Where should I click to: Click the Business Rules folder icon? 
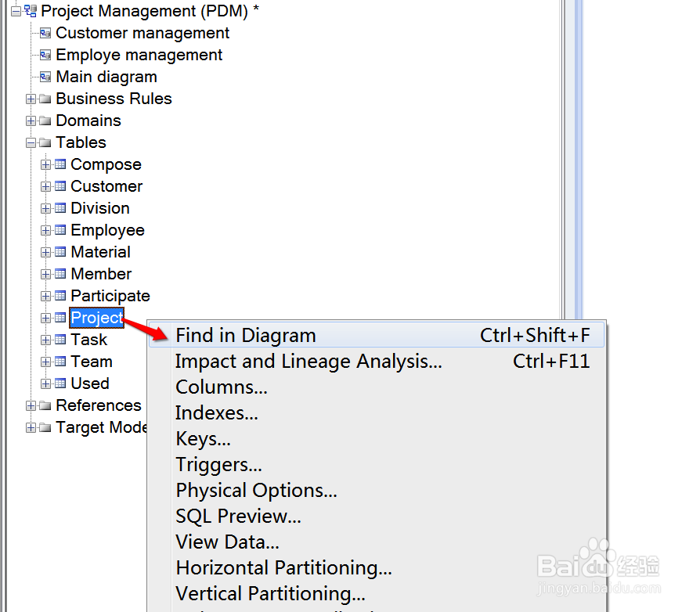tap(45, 99)
